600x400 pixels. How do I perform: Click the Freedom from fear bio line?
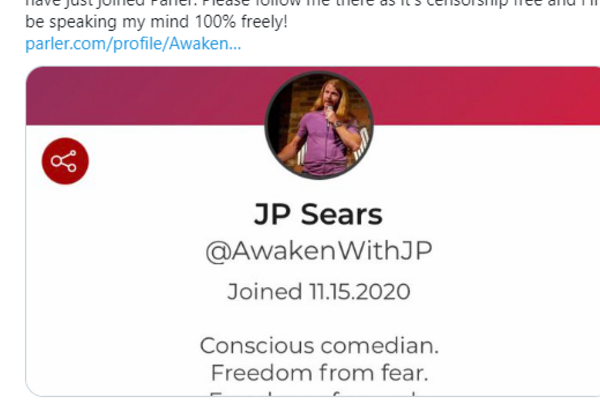[319, 373]
